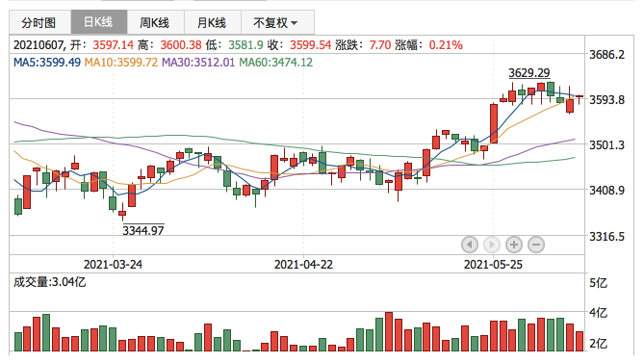Select the 日K线 tab

(98, 22)
